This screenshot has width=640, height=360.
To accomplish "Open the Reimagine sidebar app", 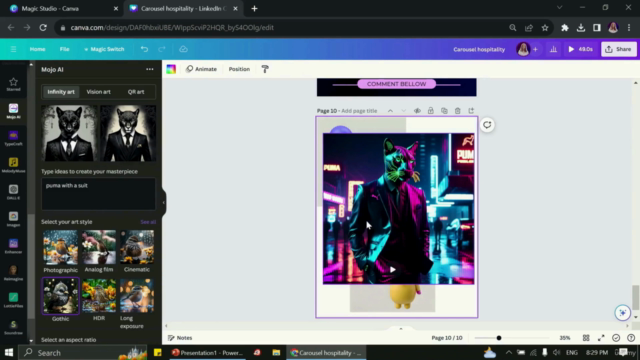I will point(13,273).
